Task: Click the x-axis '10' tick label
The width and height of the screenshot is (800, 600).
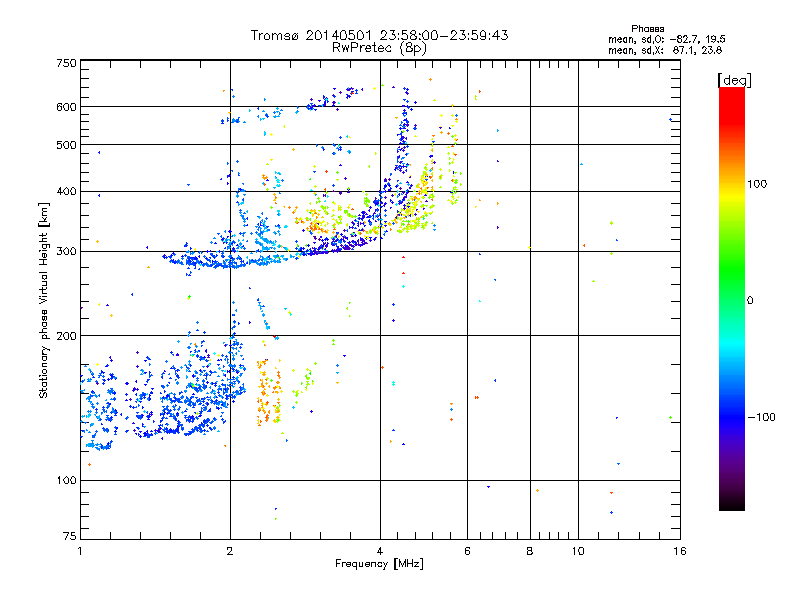Action: (x=578, y=551)
